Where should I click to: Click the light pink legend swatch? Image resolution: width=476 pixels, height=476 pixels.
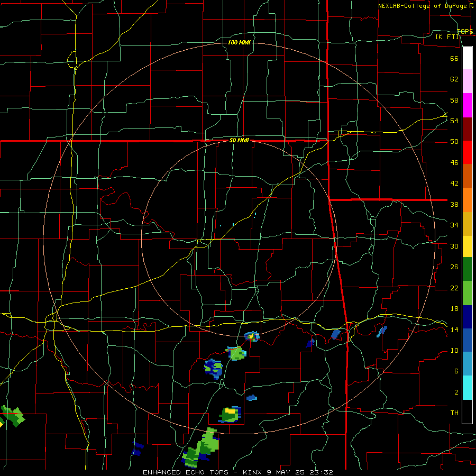(x=467, y=81)
